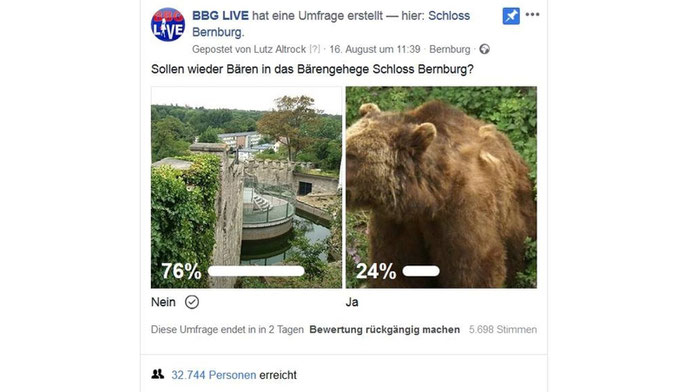The image size is (698, 392).
Task: Click the brown bear poll image
Action: [x=441, y=187]
